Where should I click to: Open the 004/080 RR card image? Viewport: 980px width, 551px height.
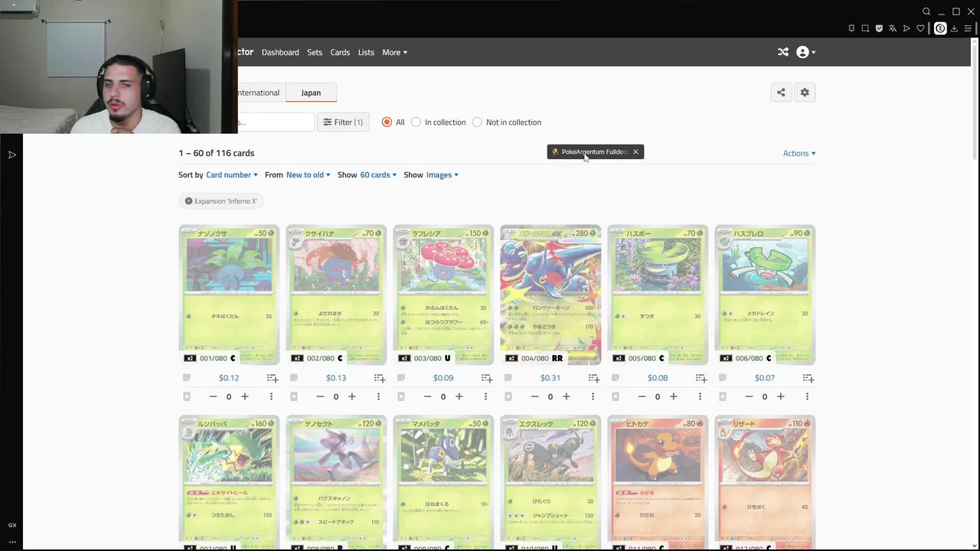(550, 295)
